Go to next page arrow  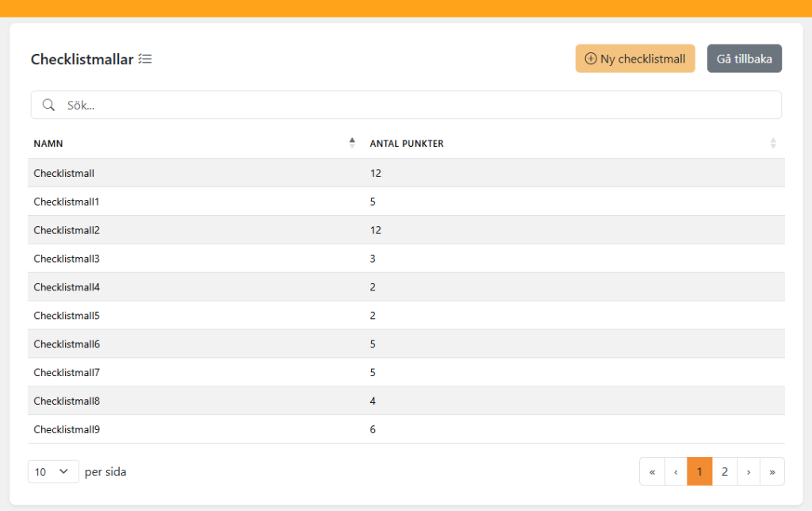point(749,471)
